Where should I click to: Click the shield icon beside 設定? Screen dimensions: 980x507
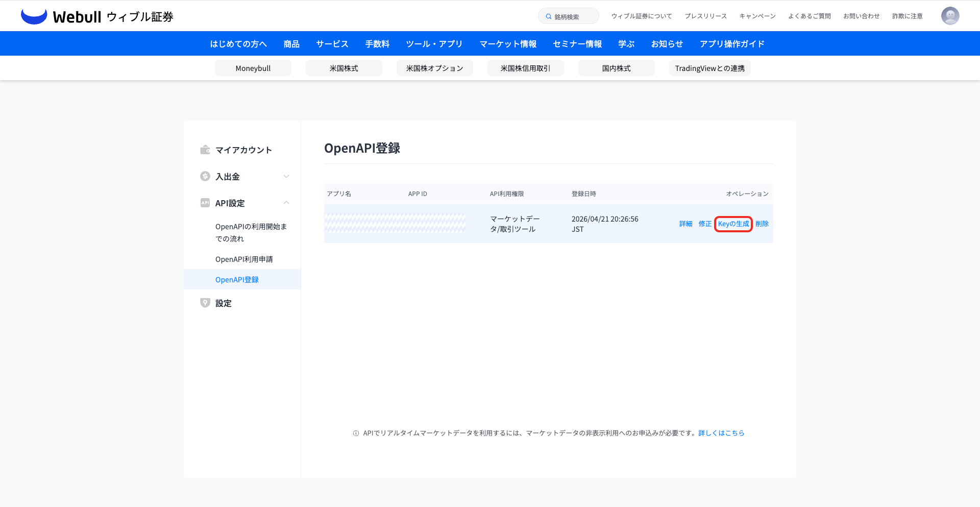tap(205, 303)
